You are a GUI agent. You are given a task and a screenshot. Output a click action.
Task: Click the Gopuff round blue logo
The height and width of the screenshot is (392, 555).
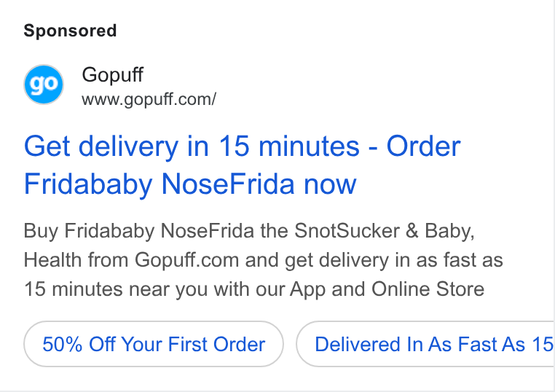click(44, 85)
